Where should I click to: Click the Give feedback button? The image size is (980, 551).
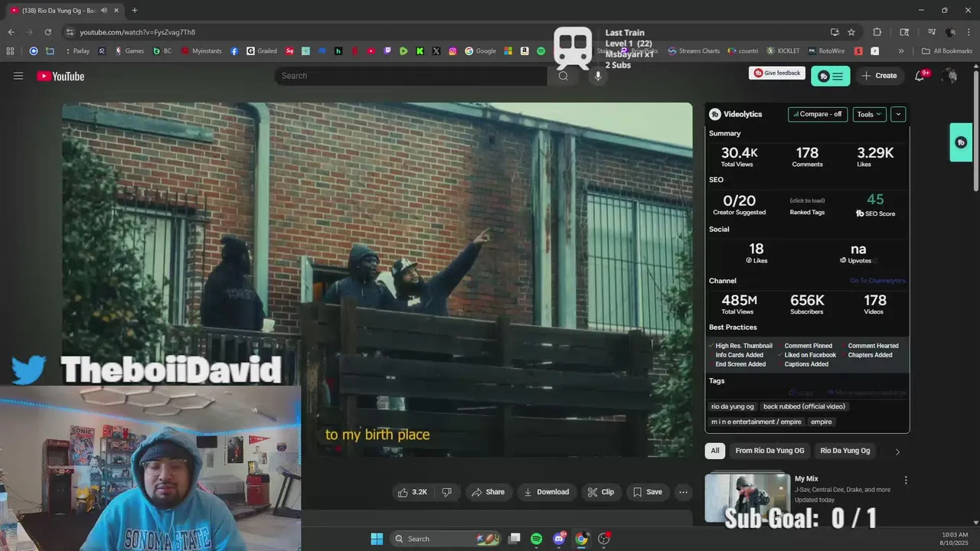tap(777, 73)
